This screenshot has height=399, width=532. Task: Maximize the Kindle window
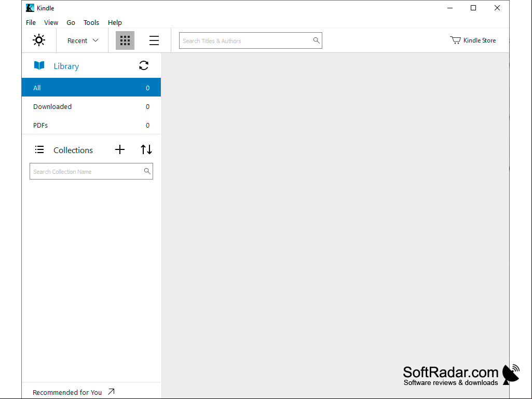(x=473, y=8)
